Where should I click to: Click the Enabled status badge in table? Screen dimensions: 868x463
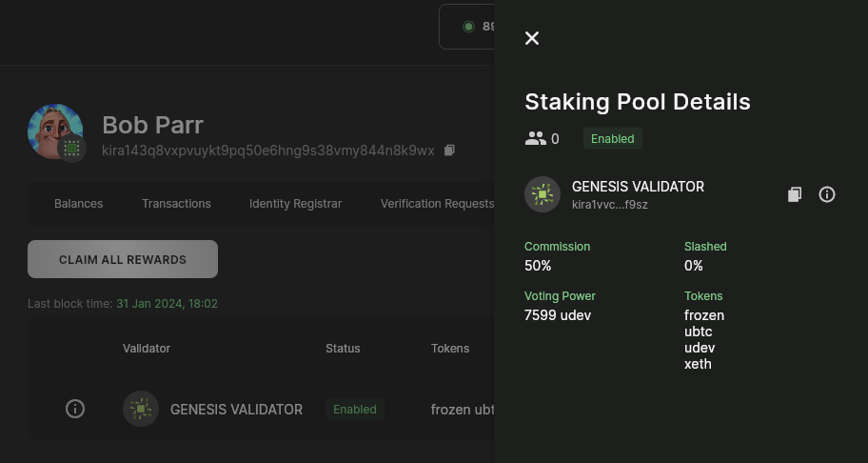[x=355, y=409]
